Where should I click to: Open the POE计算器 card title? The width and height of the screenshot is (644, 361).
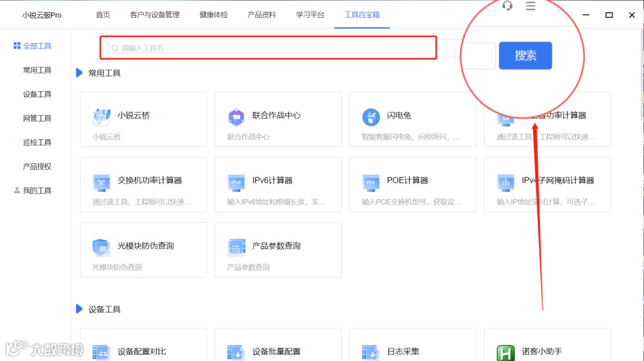(x=407, y=180)
